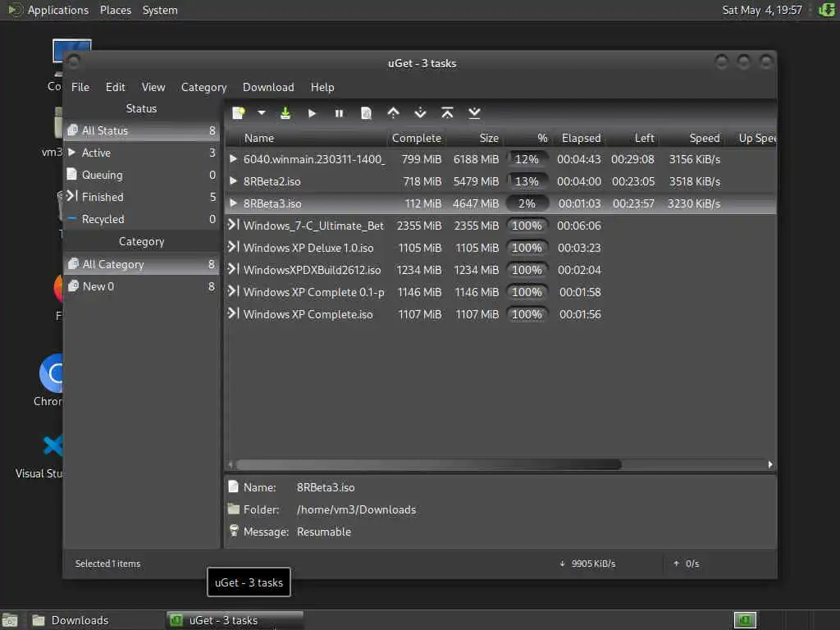The image size is (840, 630).
Task: Select Windows_7-C_Ultimate_Bet download
Action: point(500,226)
